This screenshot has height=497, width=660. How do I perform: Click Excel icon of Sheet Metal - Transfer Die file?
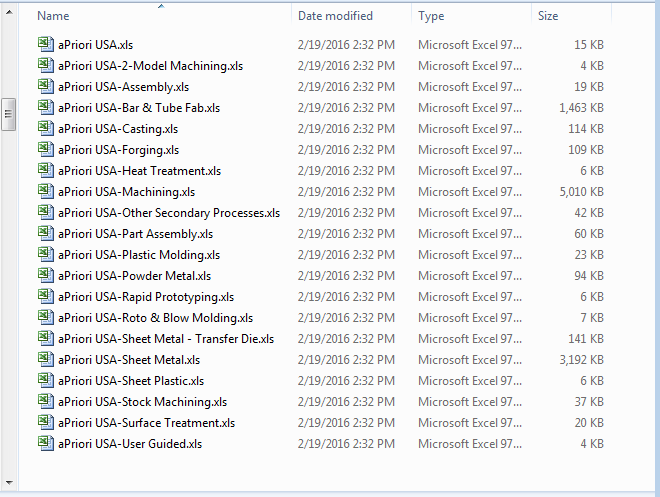(46, 338)
